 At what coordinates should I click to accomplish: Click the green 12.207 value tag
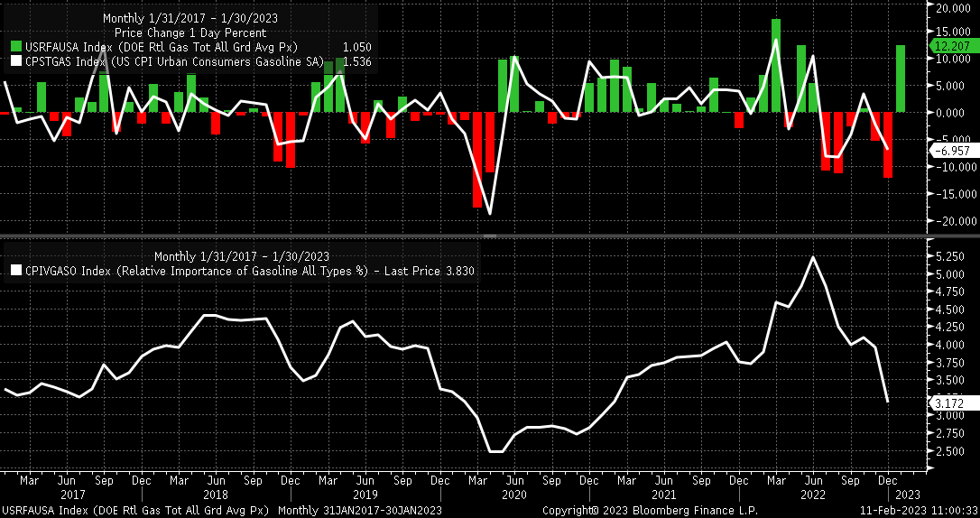[953, 45]
